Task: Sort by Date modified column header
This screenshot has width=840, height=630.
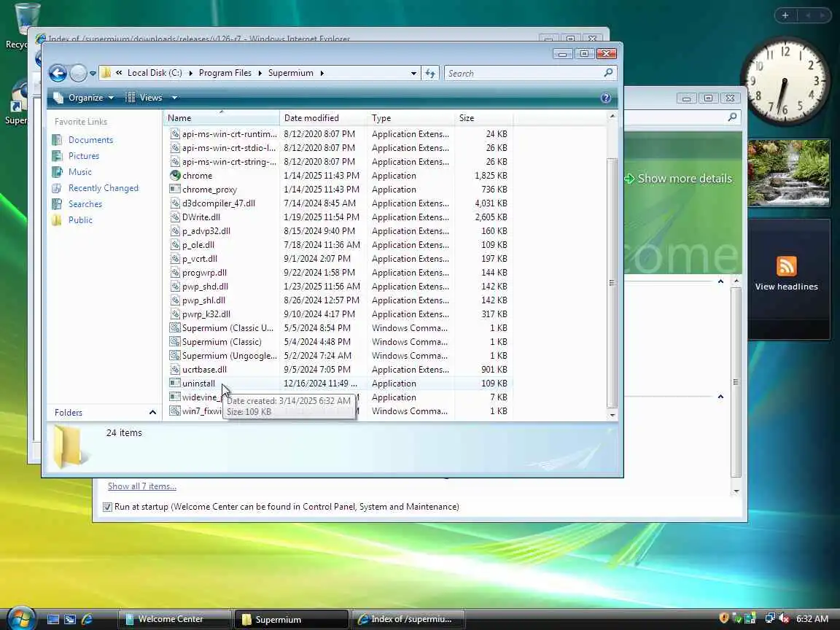Action: [x=323, y=118]
